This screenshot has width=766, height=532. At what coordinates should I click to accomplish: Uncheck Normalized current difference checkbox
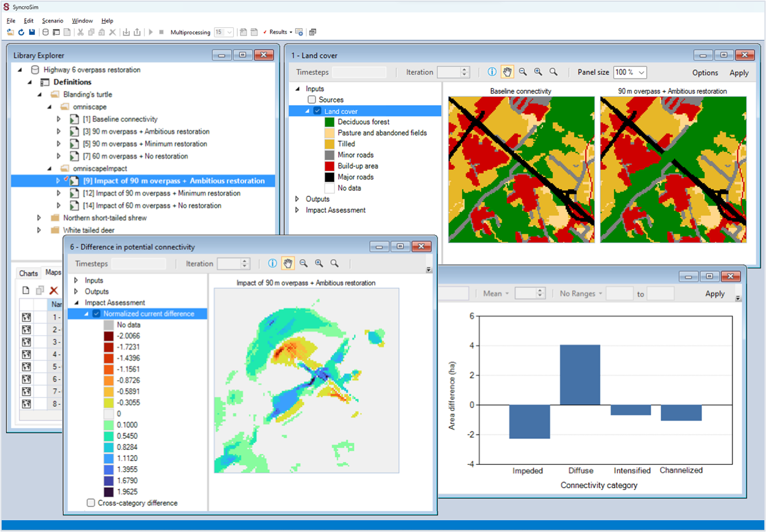pos(96,314)
